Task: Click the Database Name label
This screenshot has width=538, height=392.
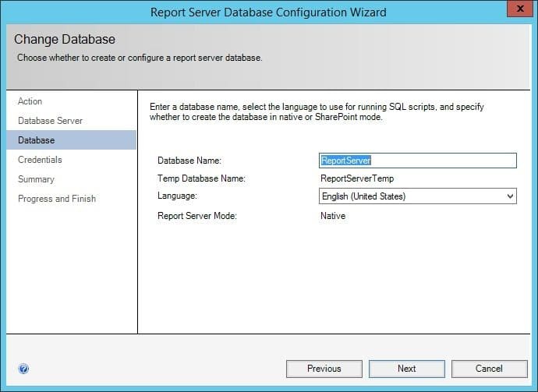Action: point(189,161)
